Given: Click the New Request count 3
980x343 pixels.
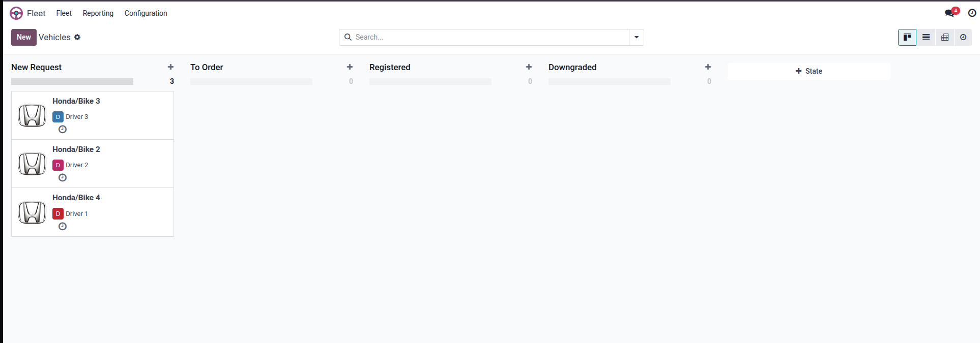Looking at the screenshot, I should point(172,81).
